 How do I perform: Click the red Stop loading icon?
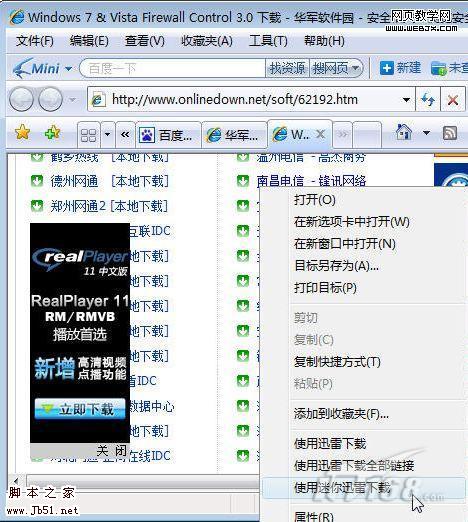[x=453, y=99]
